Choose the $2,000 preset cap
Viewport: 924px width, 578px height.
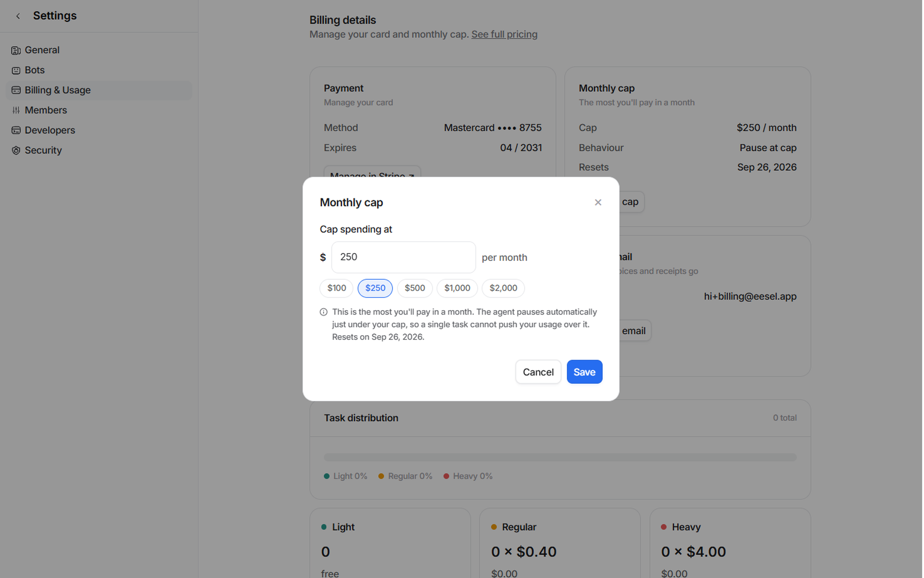click(503, 288)
